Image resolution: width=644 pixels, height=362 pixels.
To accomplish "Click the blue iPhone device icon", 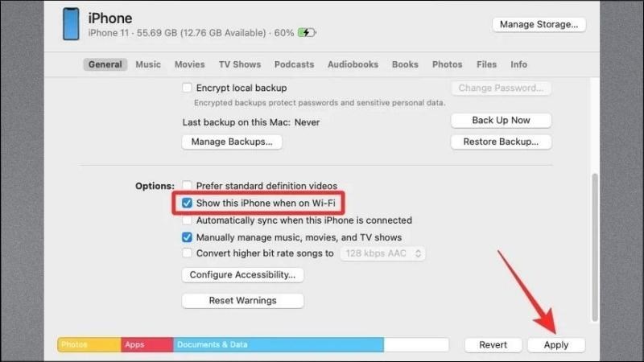I will (x=71, y=24).
